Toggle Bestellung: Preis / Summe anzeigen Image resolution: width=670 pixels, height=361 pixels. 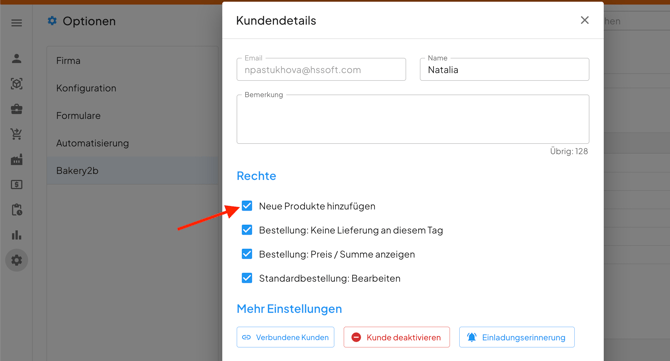(x=247, y=254)
